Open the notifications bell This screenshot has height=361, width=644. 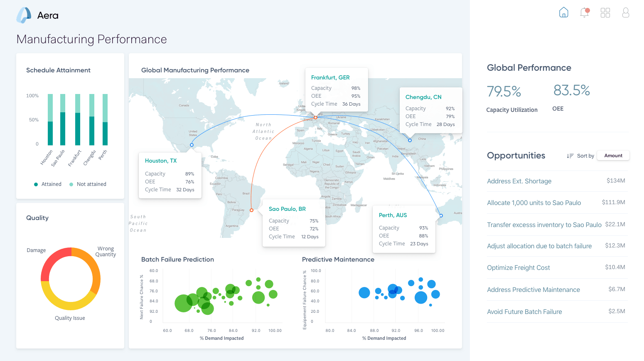(x=585, y=12)
